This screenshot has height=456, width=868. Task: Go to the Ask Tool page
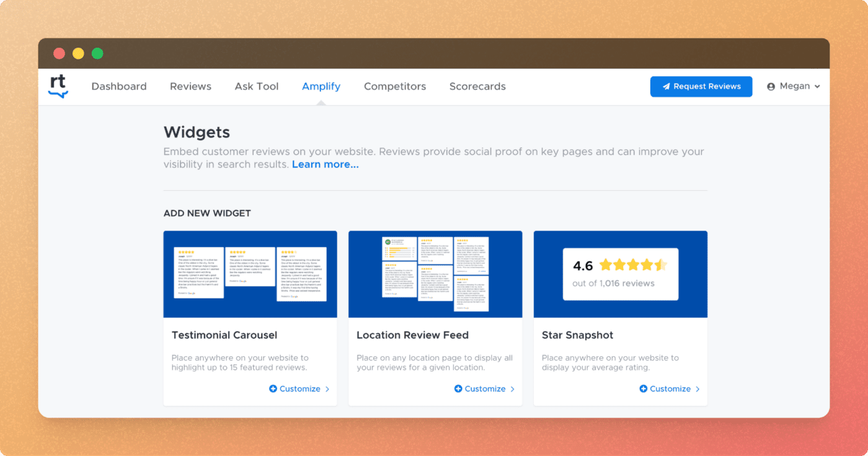(256, 86)
